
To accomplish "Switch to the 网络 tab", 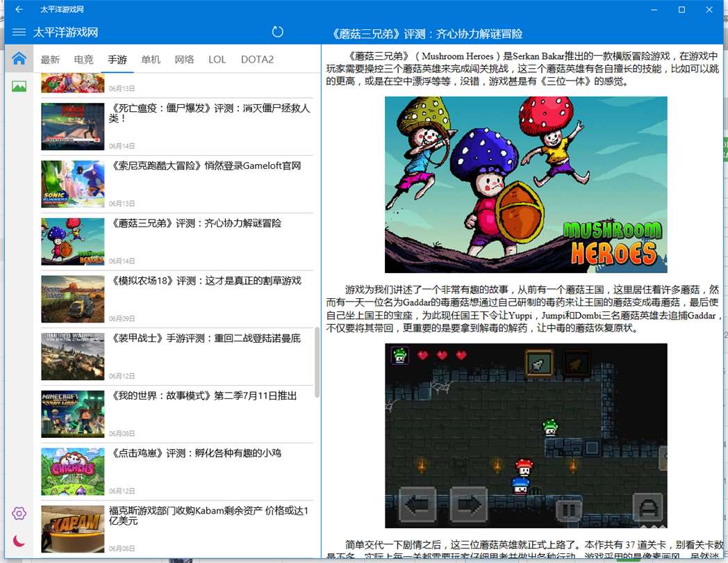I will coord(184,60).
